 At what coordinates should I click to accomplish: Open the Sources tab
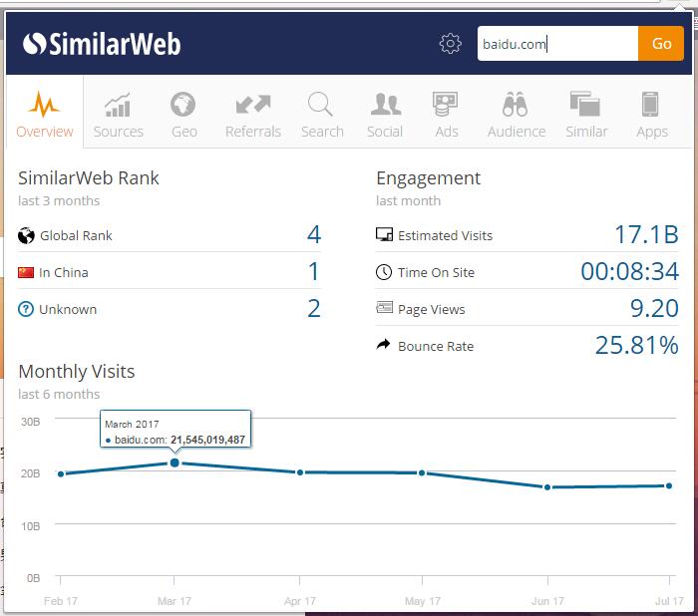[119, 115]
